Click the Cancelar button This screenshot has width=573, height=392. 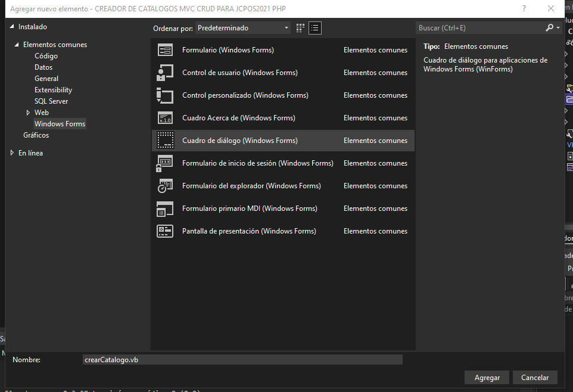pyautogui.click(x=535, y=378)
